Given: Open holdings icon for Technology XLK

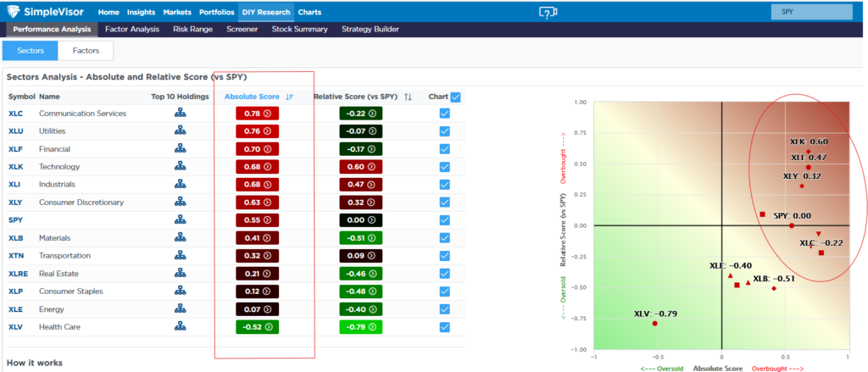Looking at the screenshot, I should pos(180,167).
